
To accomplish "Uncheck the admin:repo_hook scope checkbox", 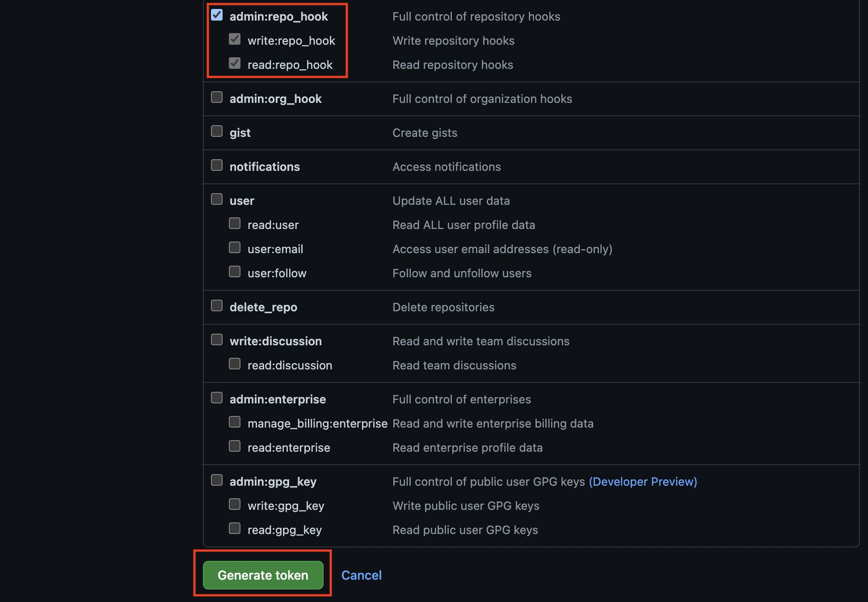I will 217,15.
